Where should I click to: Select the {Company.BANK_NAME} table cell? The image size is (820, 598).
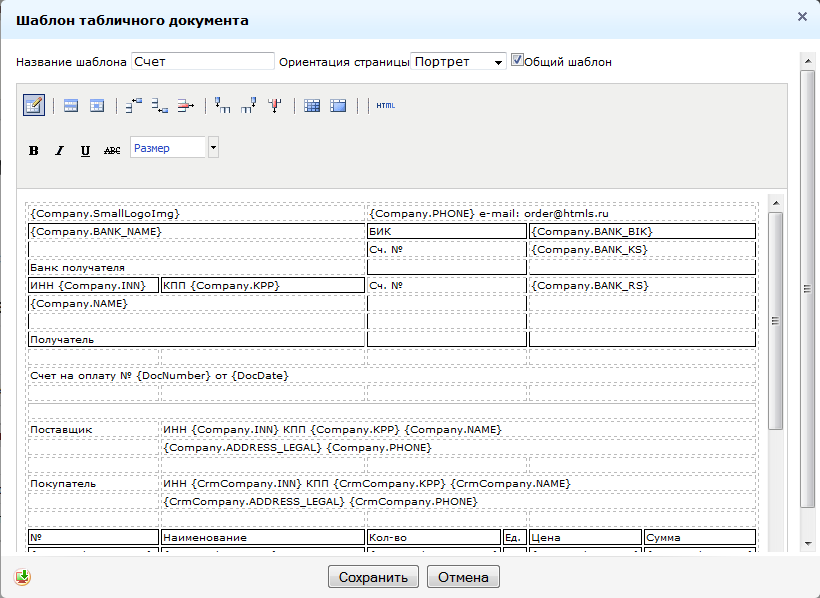(196, 231)
